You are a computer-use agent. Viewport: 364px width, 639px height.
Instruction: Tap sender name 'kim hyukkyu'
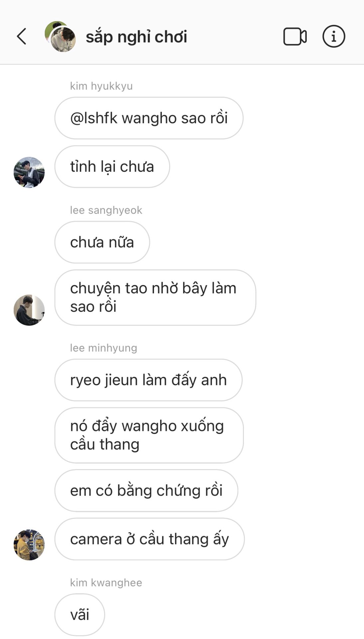101,86
